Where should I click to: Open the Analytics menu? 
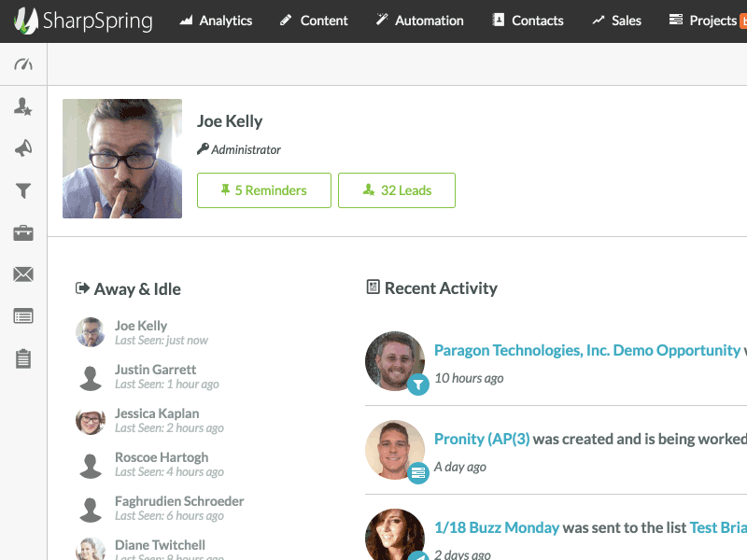(216, 21)
